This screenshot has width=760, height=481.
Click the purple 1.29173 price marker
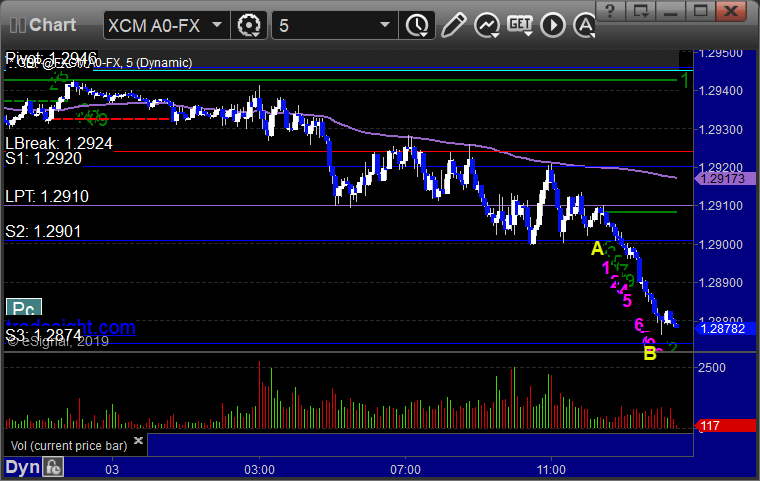[725, 178]
